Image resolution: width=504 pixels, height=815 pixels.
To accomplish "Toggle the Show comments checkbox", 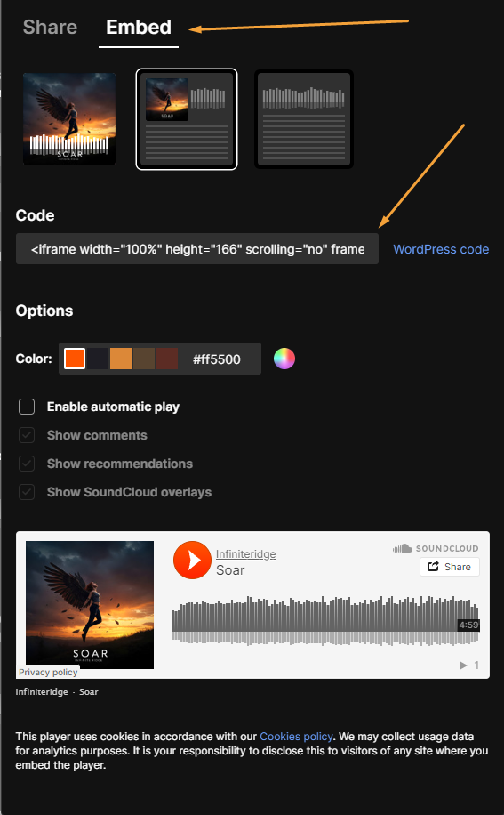I will [27, 435].
